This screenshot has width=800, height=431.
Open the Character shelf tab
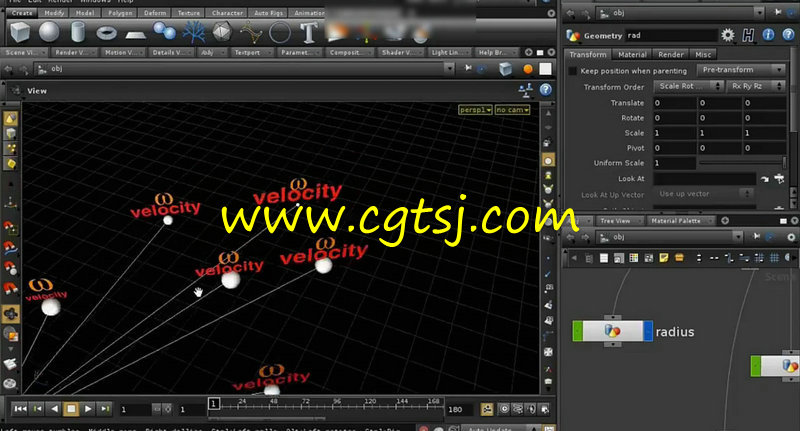point(227,13)
